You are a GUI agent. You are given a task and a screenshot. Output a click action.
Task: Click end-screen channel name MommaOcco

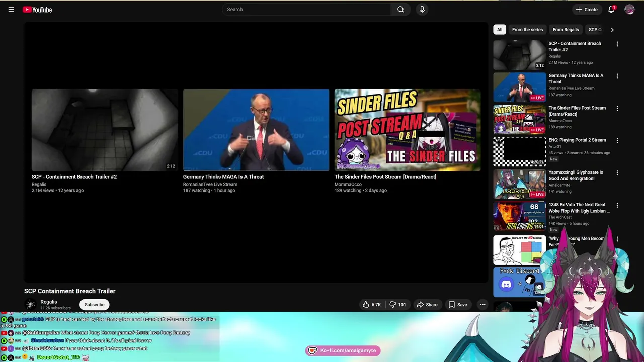[348, 184]
